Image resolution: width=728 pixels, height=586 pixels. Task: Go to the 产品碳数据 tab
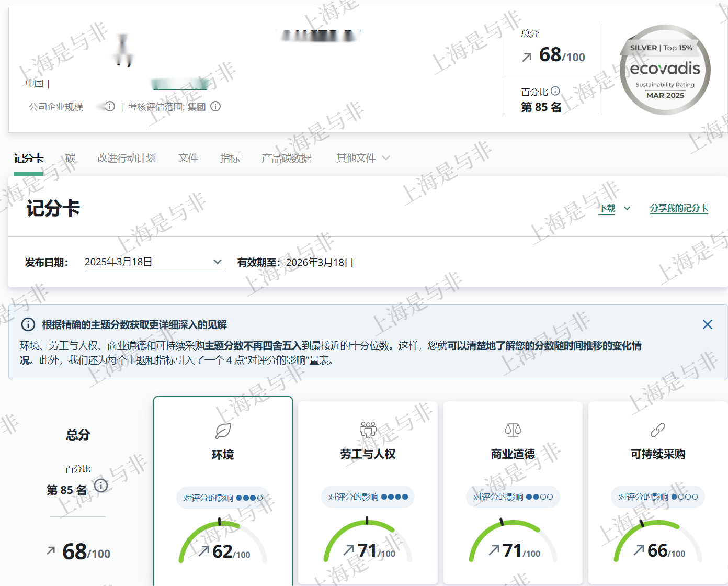coord(286,158)
